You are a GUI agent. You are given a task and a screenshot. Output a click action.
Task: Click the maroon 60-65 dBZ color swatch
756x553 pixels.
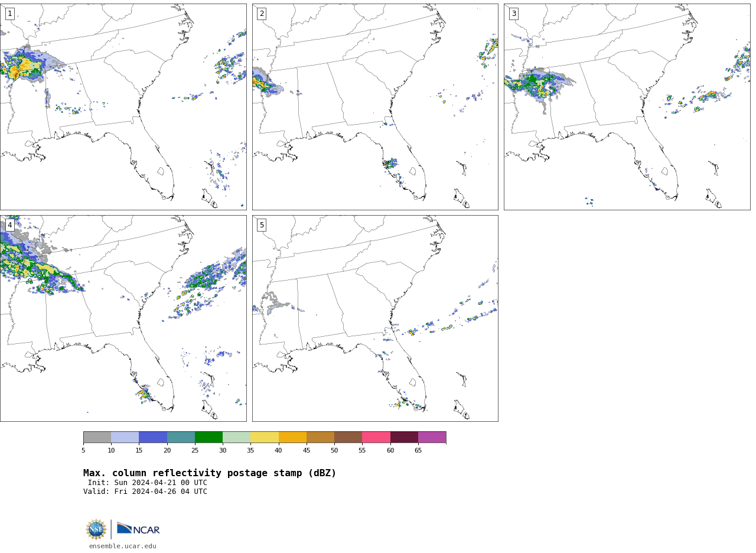click(x=404, y=437)
